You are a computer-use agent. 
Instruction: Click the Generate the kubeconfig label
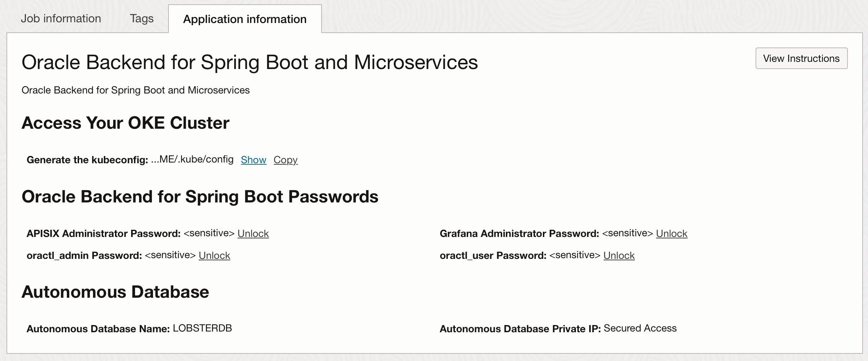pos(87,160)
